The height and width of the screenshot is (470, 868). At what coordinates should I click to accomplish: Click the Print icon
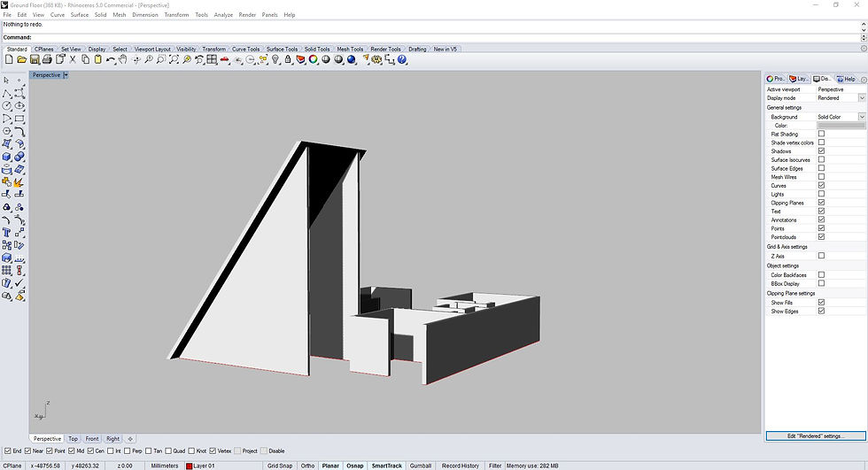[47, 59]
